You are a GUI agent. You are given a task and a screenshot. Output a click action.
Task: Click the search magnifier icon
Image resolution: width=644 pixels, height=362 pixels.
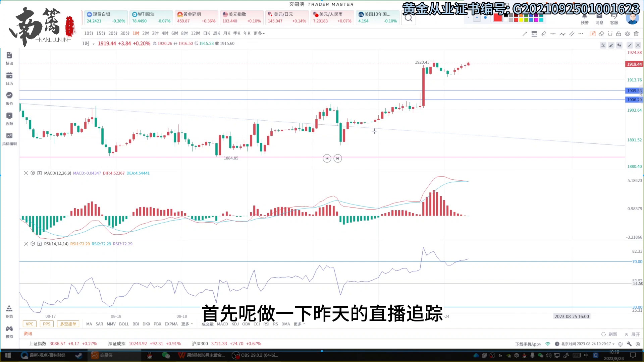tap(409, 18)
